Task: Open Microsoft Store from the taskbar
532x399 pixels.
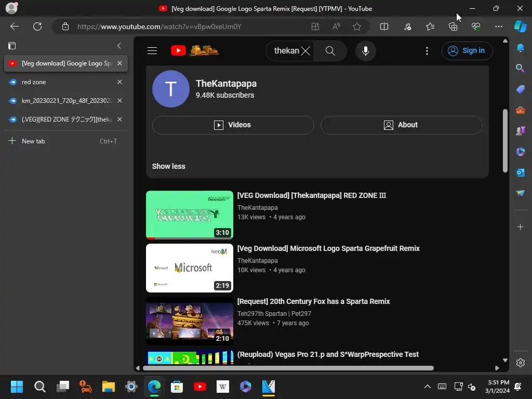Action: click(177, 387)
